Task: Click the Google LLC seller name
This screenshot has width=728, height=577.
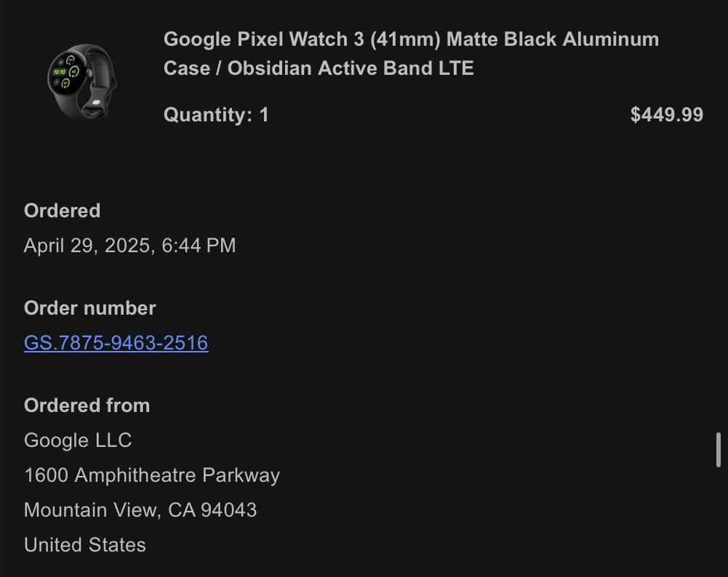Action: tap(78, 440)
